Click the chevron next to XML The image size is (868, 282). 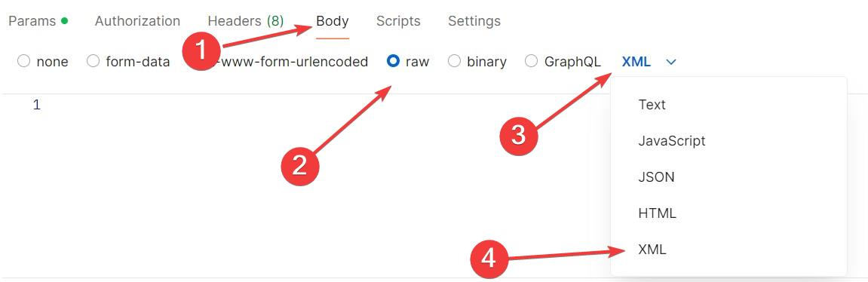click(671, 62)
